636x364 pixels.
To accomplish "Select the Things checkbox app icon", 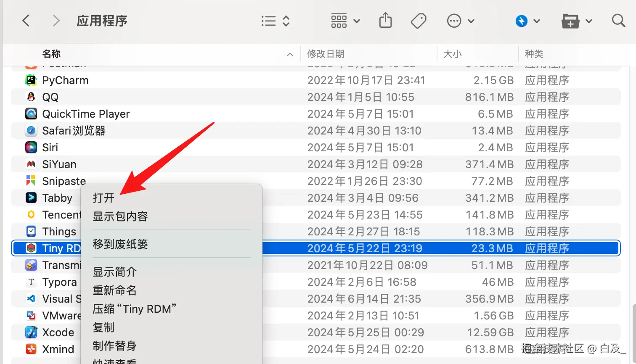I will coord(31,231).
